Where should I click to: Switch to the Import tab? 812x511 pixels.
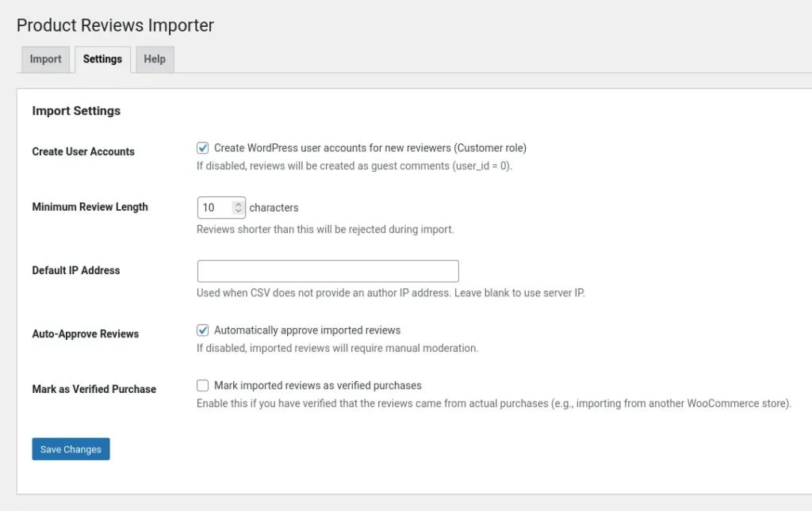coord(44,59)
